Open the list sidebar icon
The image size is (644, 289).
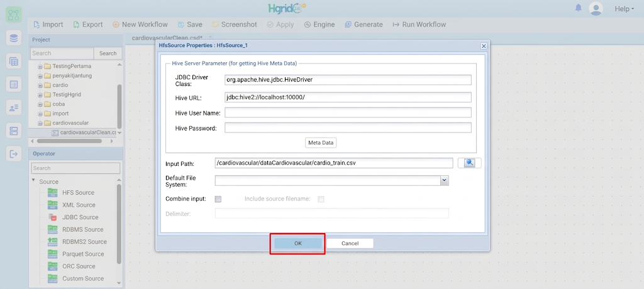tap(14, 85)
